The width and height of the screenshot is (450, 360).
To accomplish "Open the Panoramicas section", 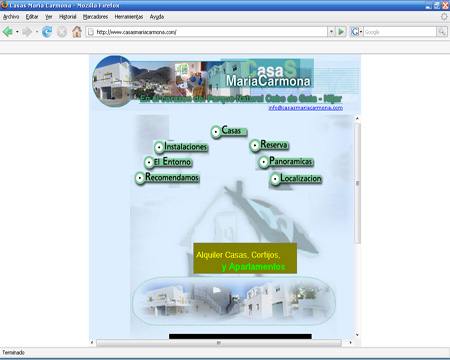I will (x=286, y=162).
